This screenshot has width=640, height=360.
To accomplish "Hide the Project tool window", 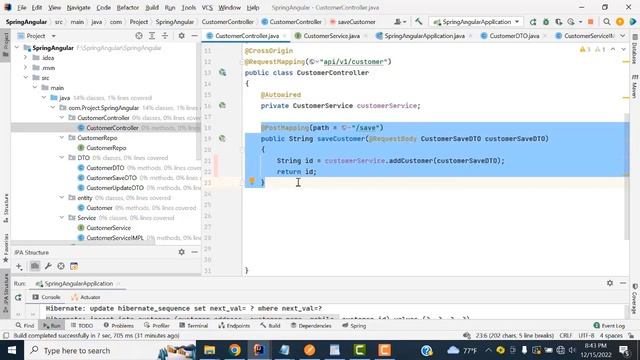I will pyautogui.click(x=194, y=36).
